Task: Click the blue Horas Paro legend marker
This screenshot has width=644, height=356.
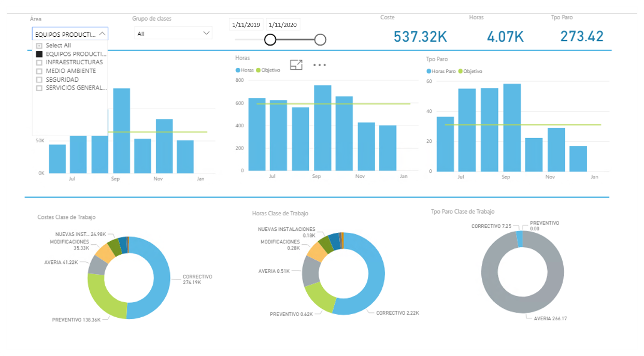Action: coord(428,71)
